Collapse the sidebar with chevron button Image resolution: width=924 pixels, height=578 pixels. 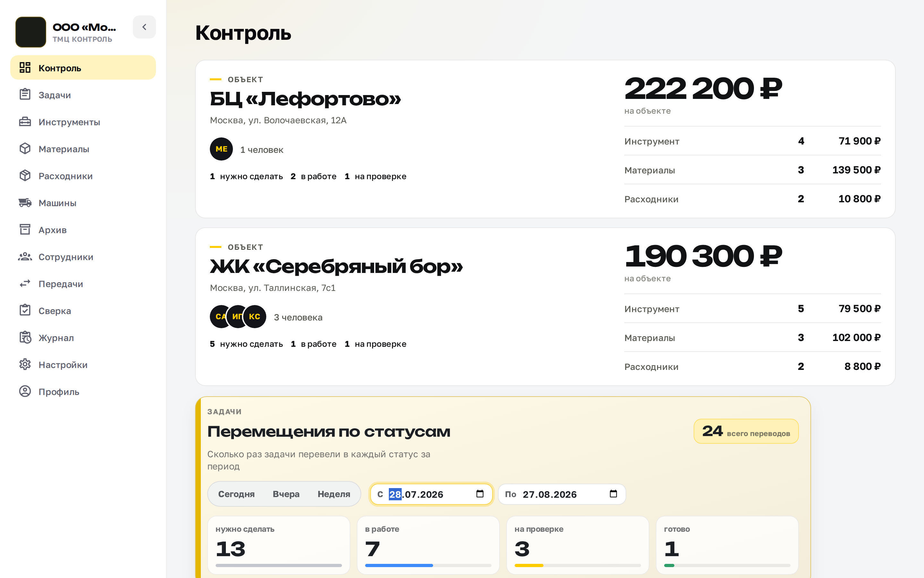click(x=144, y=27)
